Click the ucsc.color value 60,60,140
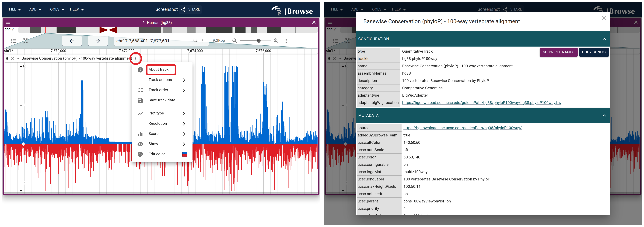Screen dimensions: 644x227 [x=412, y=157]
